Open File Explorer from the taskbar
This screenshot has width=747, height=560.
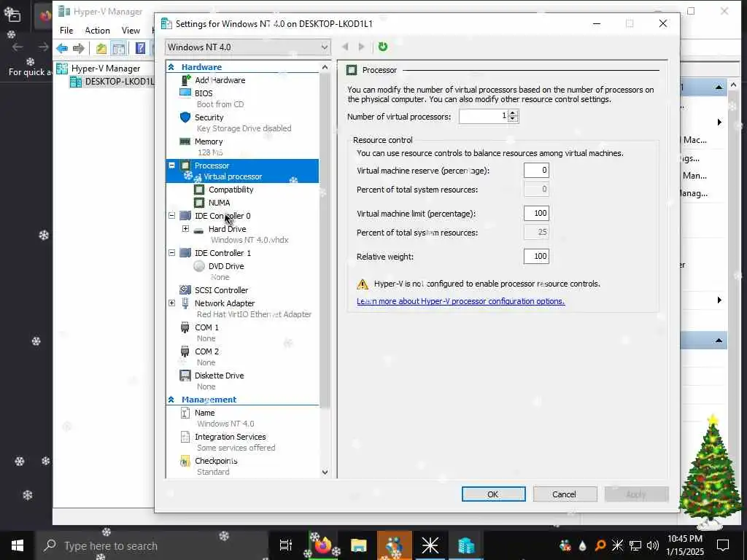358,545
